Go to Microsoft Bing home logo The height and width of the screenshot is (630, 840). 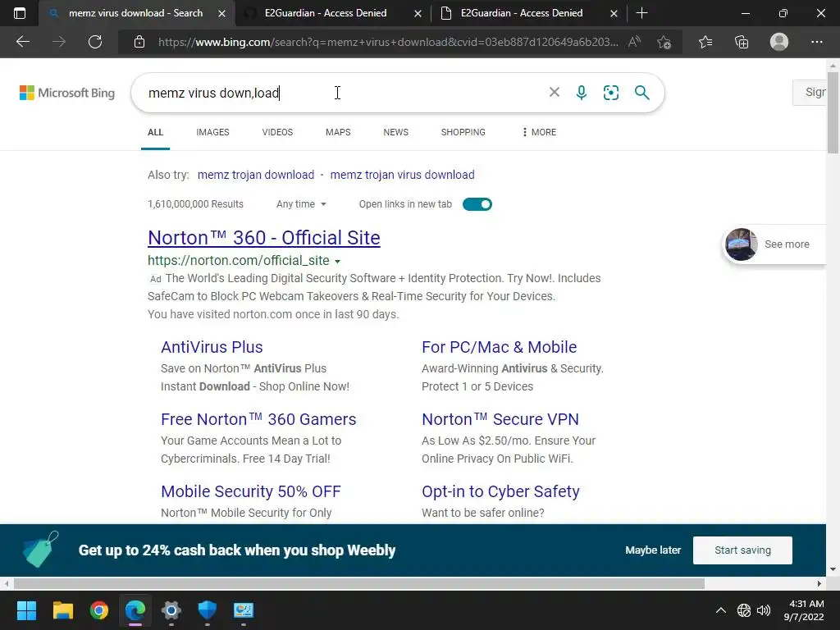(67, 93)
